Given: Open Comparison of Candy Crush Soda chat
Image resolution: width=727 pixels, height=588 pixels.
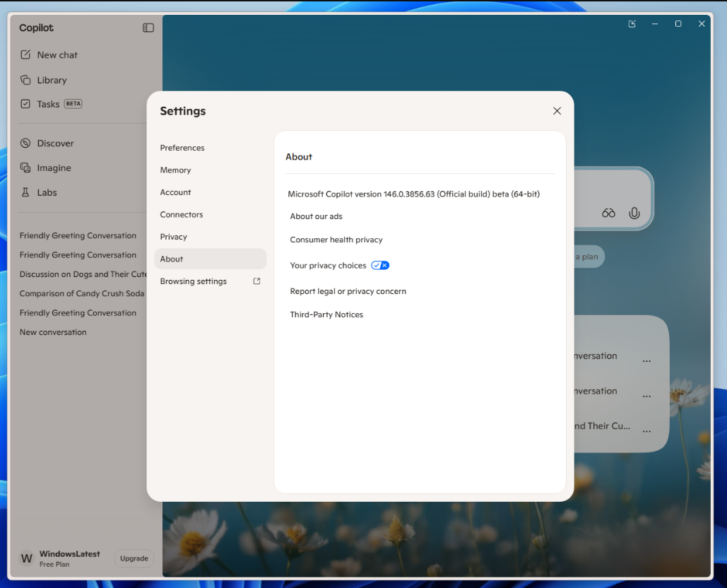Looking at the screenshot, I should click(82, 293).
